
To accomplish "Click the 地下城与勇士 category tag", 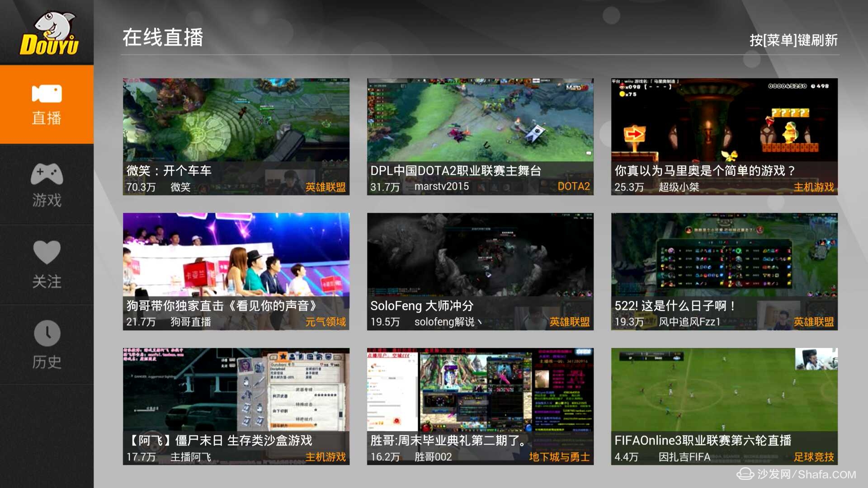I will point(559,457).
